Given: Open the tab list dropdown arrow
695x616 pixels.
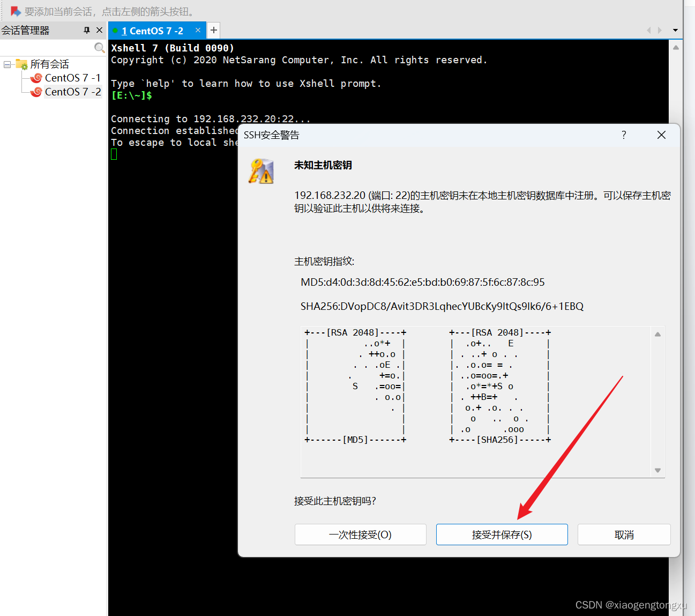Looking at the screenshot, I should 675,30.
